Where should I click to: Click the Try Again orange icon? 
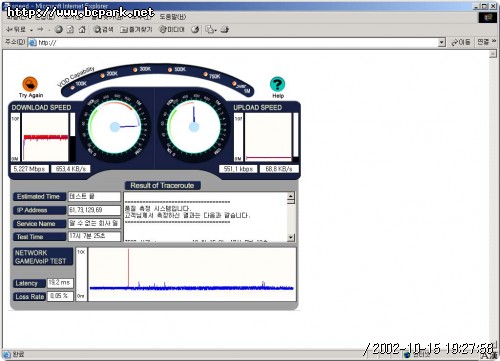[x=30, y=84]
